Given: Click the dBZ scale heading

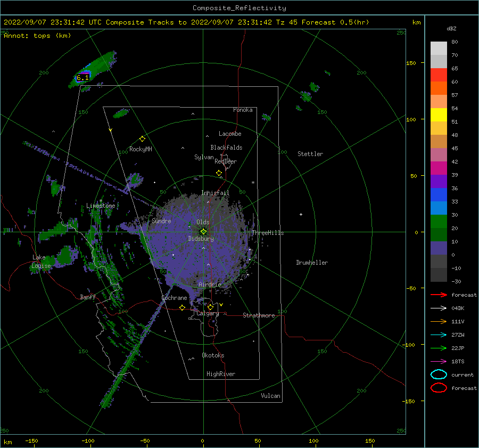Looking at the screenshot, I should [451, 28].
